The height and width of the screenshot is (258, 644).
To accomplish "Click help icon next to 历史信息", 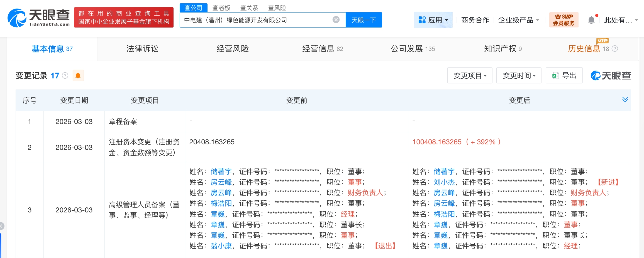I will [x=615, y=49].
